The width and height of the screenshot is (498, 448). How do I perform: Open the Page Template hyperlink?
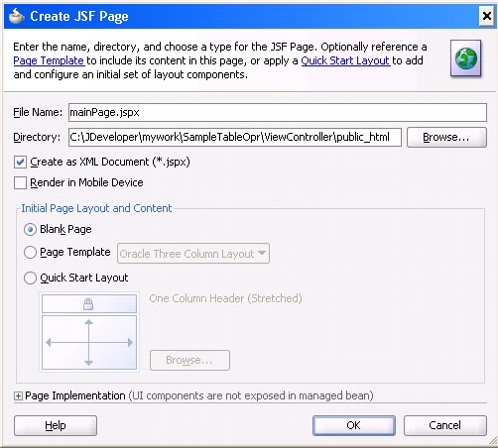pyautogui.click(x=49, y=60)
